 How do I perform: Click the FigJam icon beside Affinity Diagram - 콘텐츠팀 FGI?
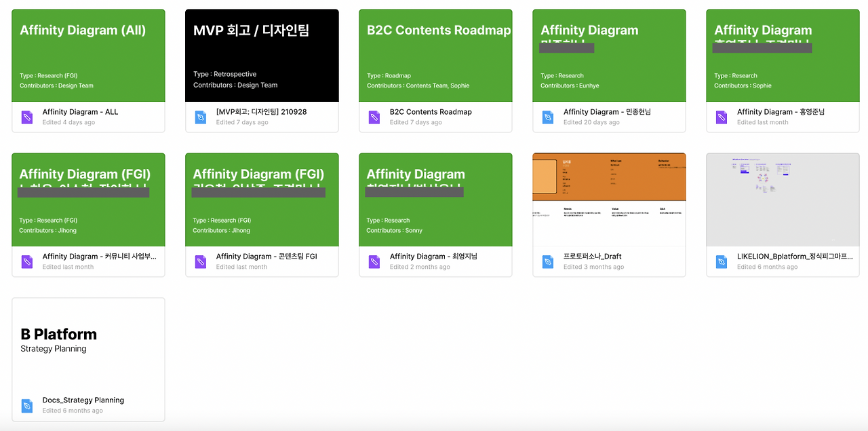pyautogui.click(x=200, y=262)
